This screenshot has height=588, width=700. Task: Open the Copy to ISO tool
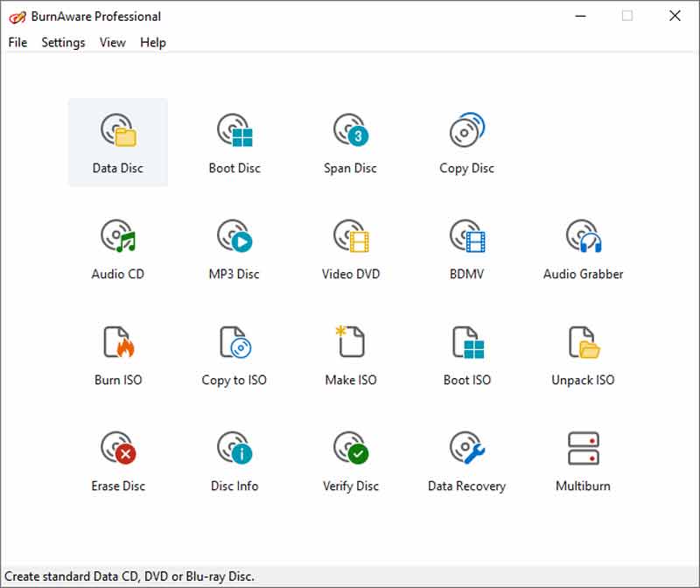tap(234, 344)
